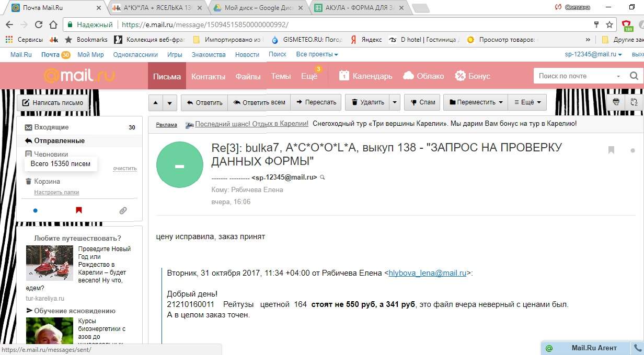
Task: Click Написать письмо to compose
Action: (53, 103)
